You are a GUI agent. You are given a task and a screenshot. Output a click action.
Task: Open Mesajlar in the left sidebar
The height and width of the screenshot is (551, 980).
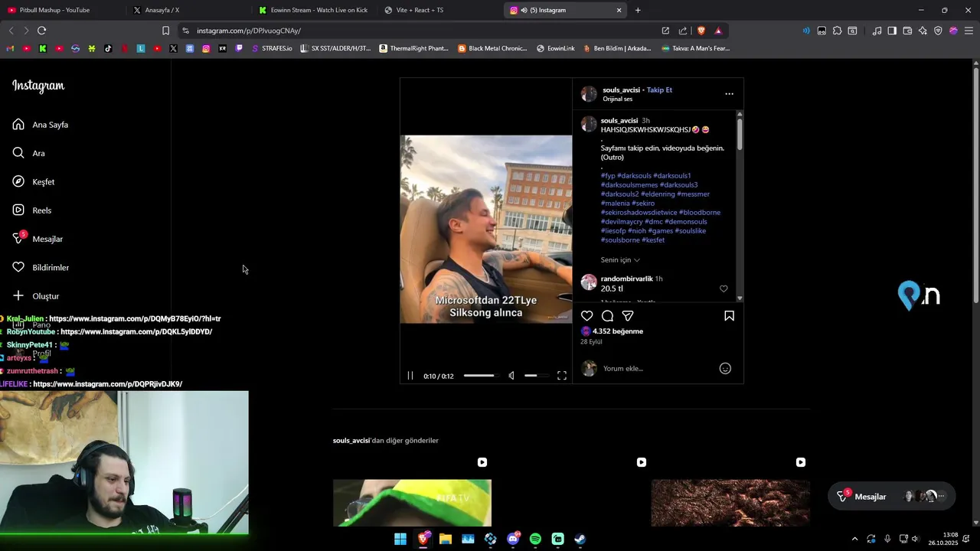coord(38,239)
